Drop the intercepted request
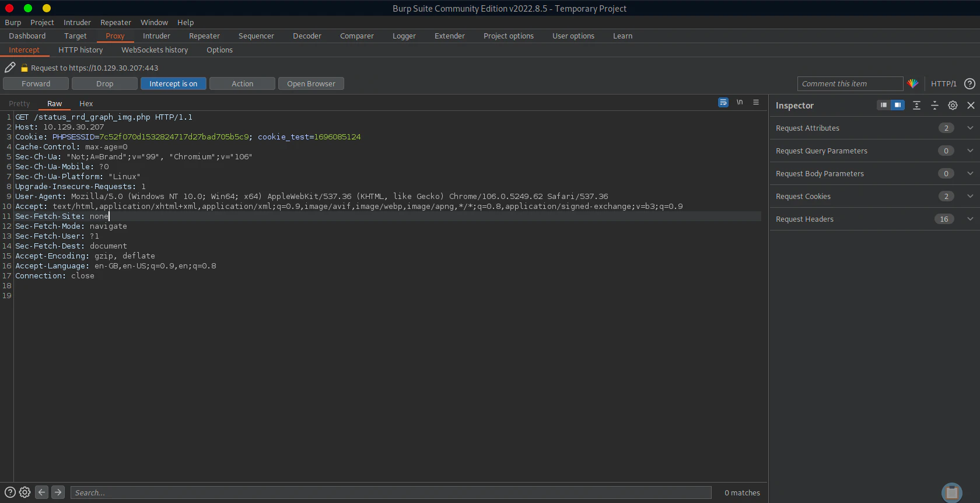Image resolution: width=980 pixels, height=503 pixels. (x=104, y=83)
